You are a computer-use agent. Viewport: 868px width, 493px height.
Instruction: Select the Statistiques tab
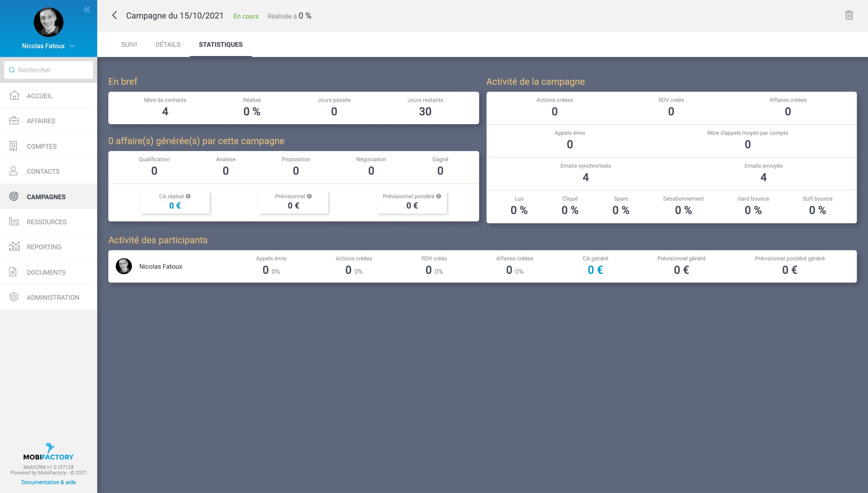(x=221, y=44)
